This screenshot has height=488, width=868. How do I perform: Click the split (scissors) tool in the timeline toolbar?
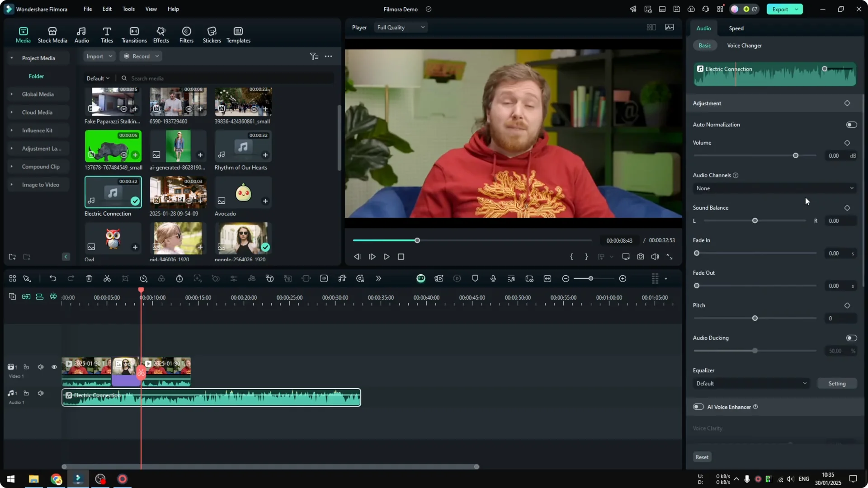pyautogui.click(x=107, y=278)
